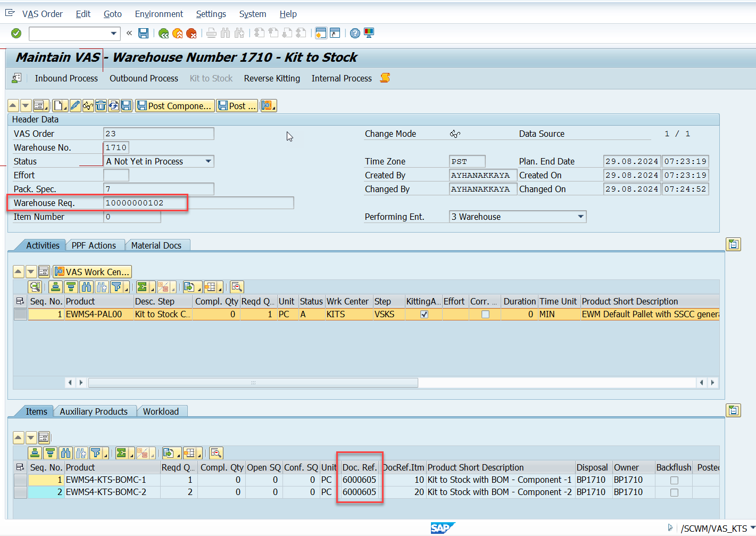Click the Details magnifier icon in Activities toolbar
Viewport: 756px width, 536px height.
point(35,287)
